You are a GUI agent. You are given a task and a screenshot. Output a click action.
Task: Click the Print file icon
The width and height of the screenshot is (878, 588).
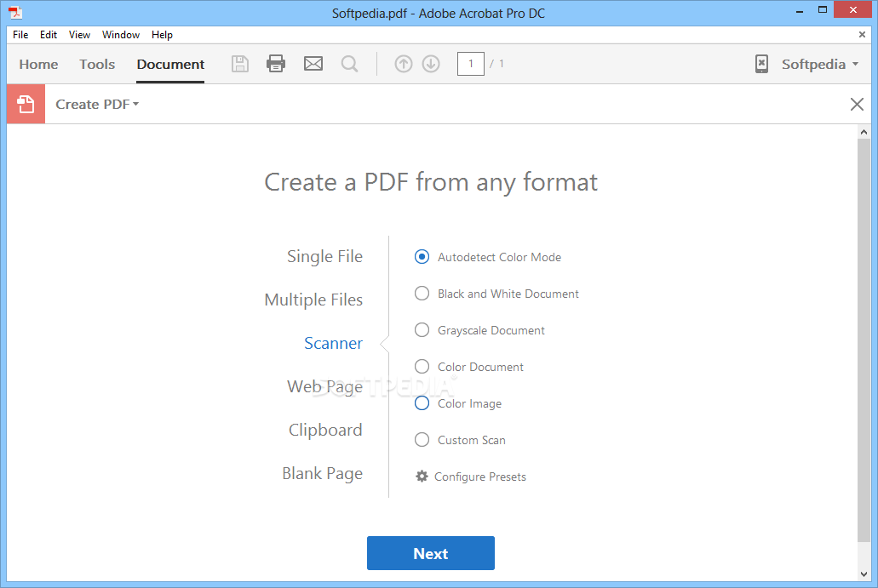[276, 64]
